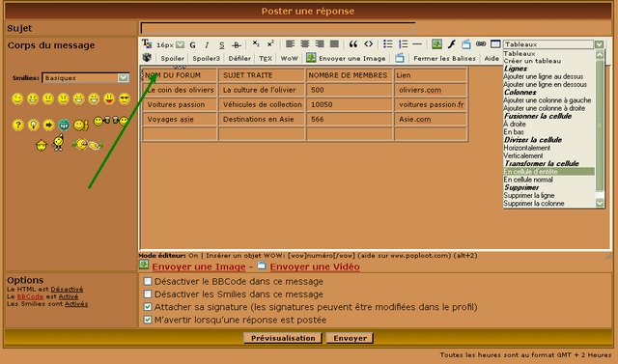Align text right
This screenshot has width=618, height=364.
pyautogui.click(x=320, y=44)
